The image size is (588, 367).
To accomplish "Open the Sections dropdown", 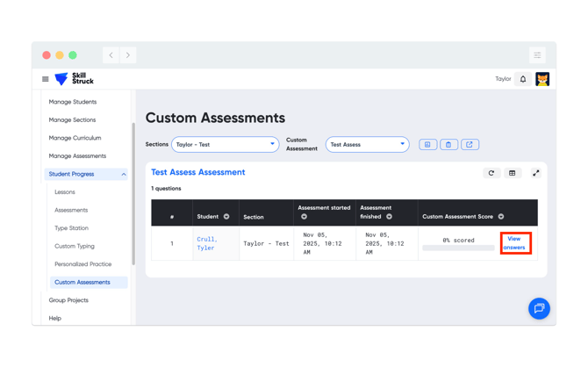I will pyautogui.click(x=225, y=145).
